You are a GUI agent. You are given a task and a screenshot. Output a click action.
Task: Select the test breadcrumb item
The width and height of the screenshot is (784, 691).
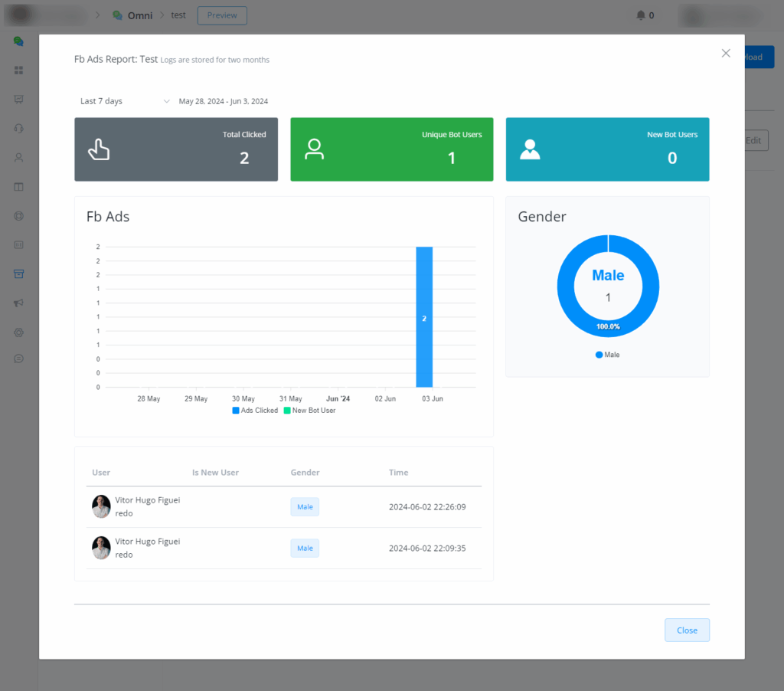click(178, 15)
